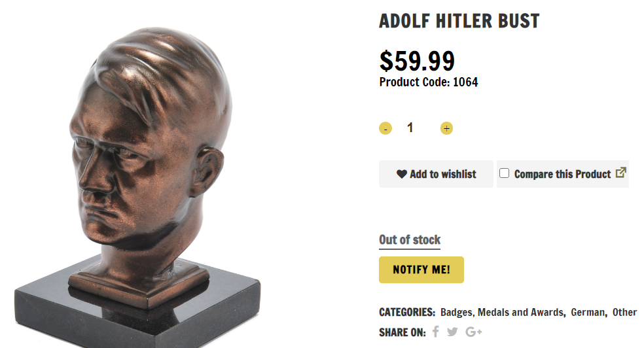Screen dimensions: 644x348
Task: Click the Share On label
Action: tap(402, 332)
